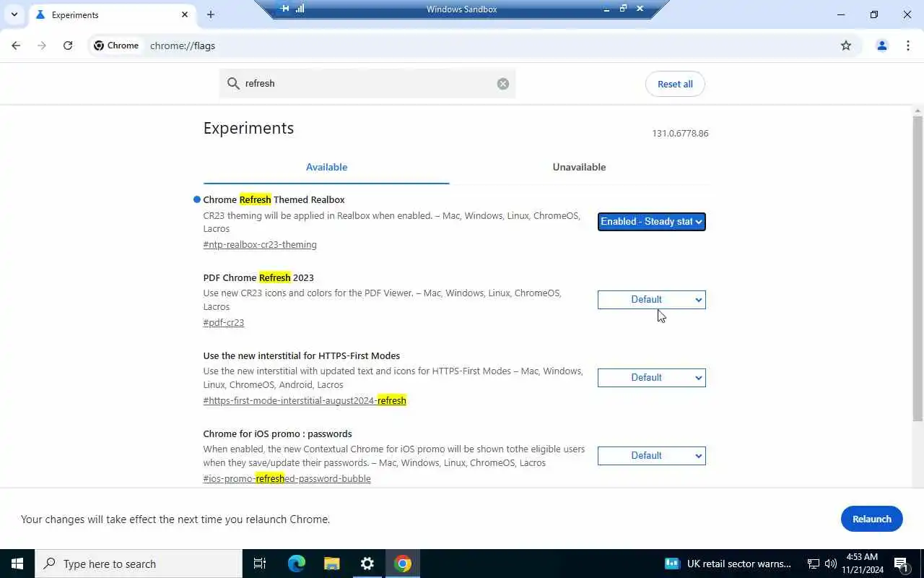Click the page vertical scrollbar thumb

click(x=918, y=269)
